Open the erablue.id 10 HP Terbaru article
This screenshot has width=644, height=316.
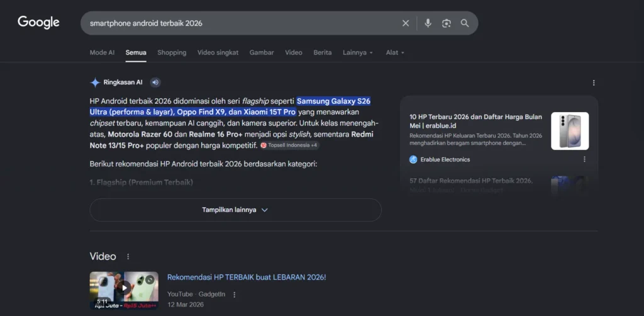(475, 121)
